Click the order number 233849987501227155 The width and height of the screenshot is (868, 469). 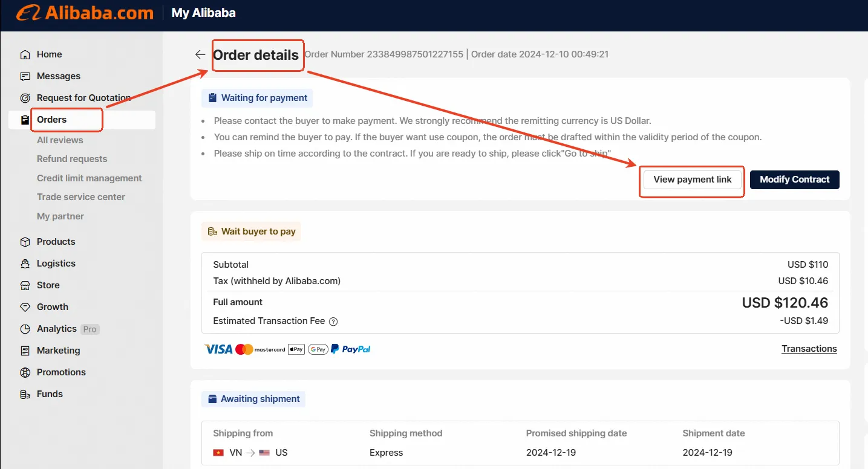click(x=416, y=54)
